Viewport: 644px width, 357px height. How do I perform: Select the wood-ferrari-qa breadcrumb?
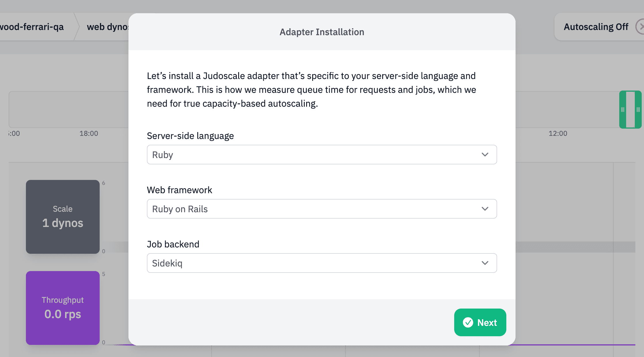coord(32,27)
